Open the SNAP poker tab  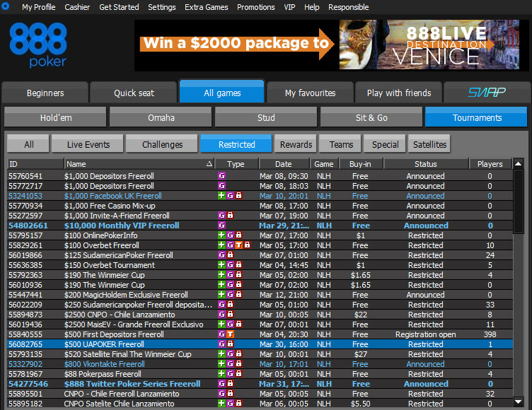(487, 93)
